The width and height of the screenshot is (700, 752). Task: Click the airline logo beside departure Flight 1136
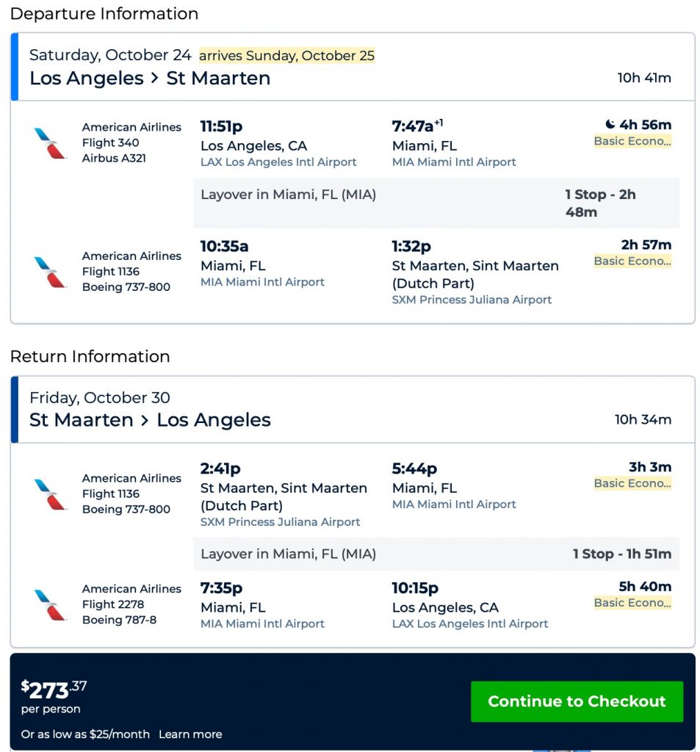click(50, 272)
